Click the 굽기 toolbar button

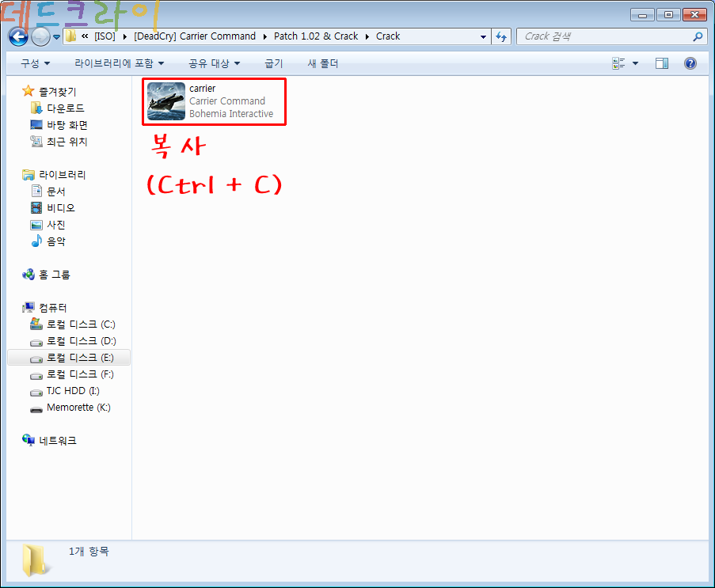pyautogui.click(x=273, y=63)
